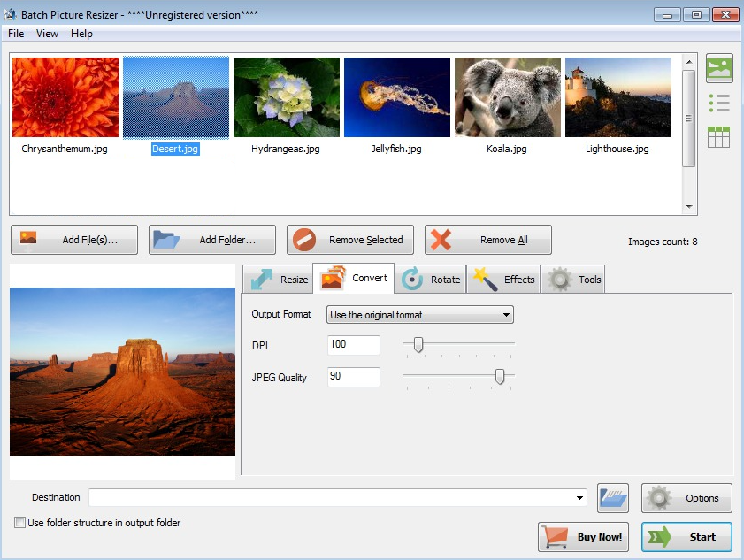
Task: Click the Jellyfish.jpg file name
Action: point(396,149)
